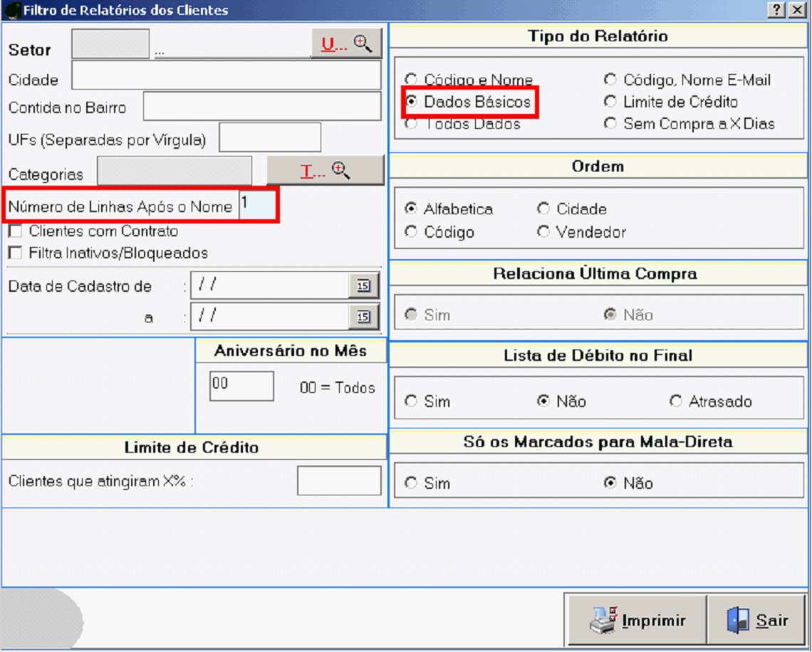
Task: Click the Sair exit door button
Action: click(x=758, y=620)
